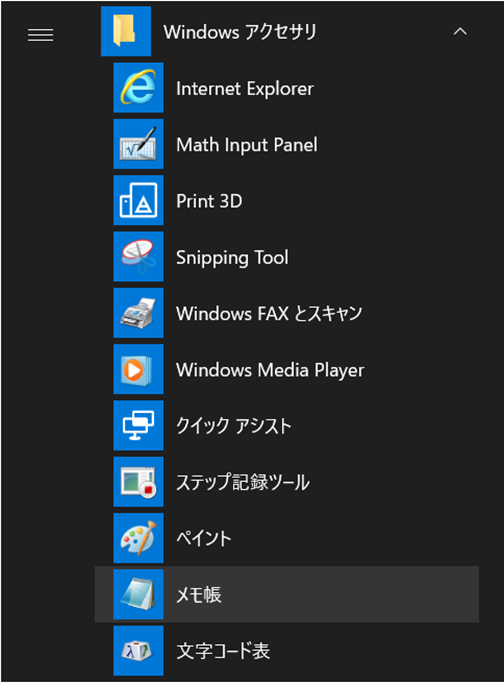Open the 文字コード表 icon
The height and width of the screenshot is (683, 504).
(139, 650)
